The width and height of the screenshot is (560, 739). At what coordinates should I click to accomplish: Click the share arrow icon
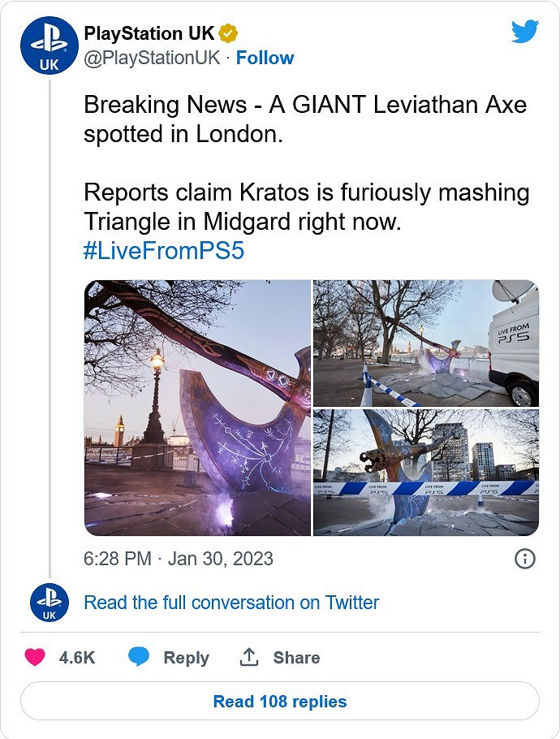(248, 657)
